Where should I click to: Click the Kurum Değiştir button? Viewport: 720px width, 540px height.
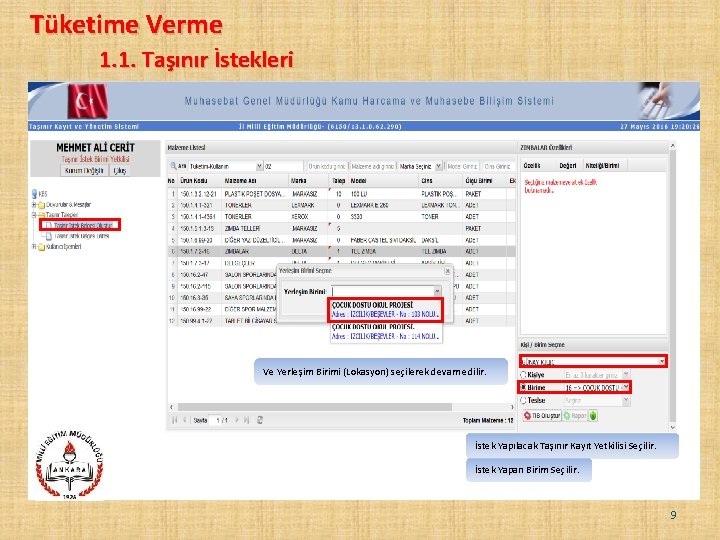[x=84, y=170]
